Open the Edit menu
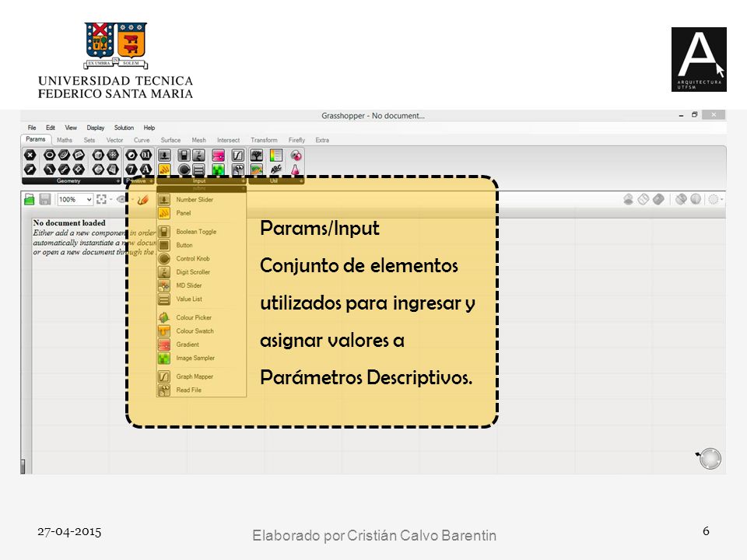The height and width of the screenshot is (560, 747). pos(51,128)
